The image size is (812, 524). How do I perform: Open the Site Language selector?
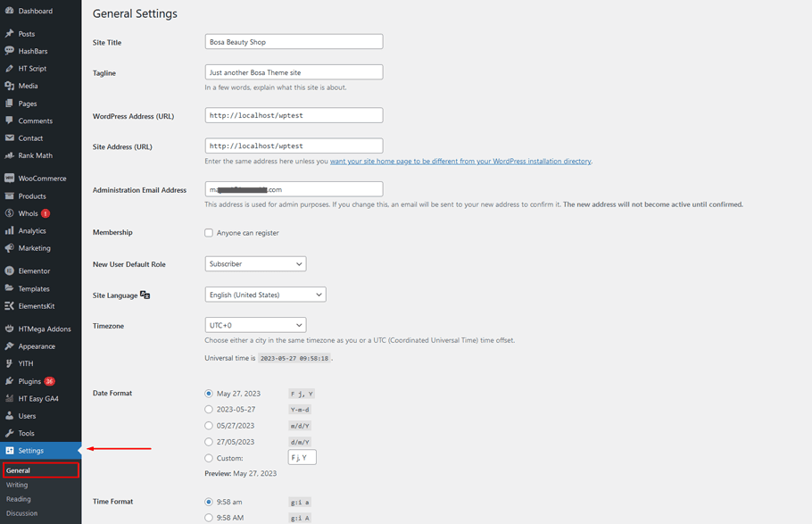[x=262, y=295]
